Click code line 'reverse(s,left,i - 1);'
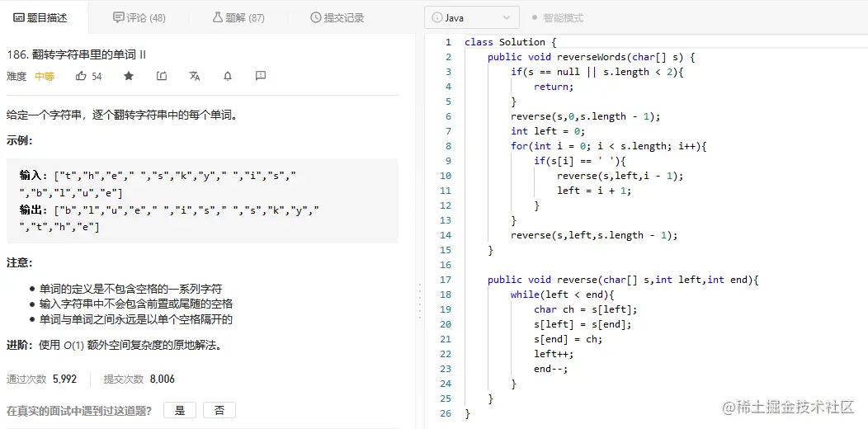The width and height of the screenshot is (868, 429). 620,176
